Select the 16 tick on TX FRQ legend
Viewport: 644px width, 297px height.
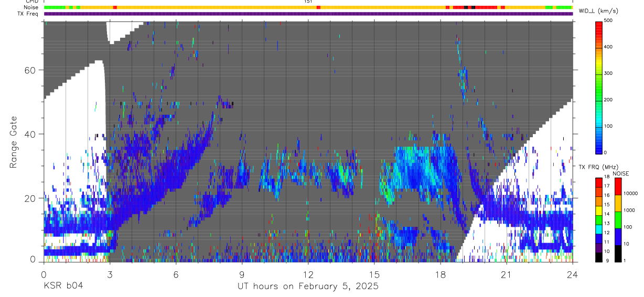(x=607, y=196)
